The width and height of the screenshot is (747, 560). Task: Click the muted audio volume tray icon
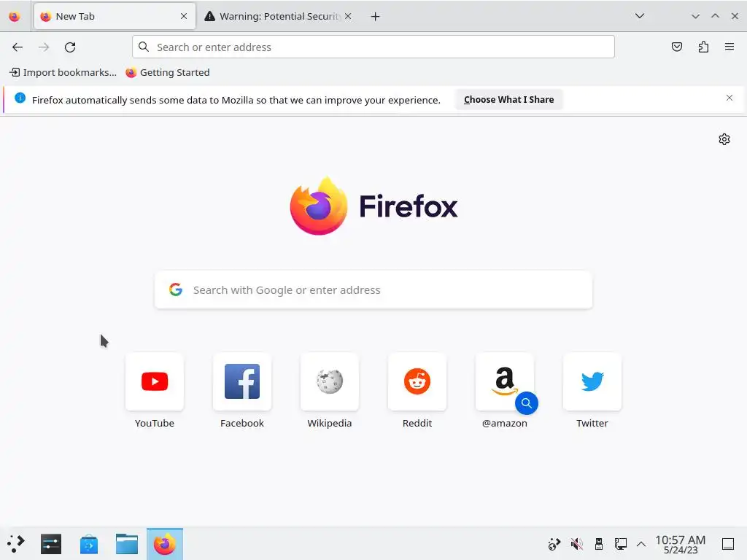point(576,543)
